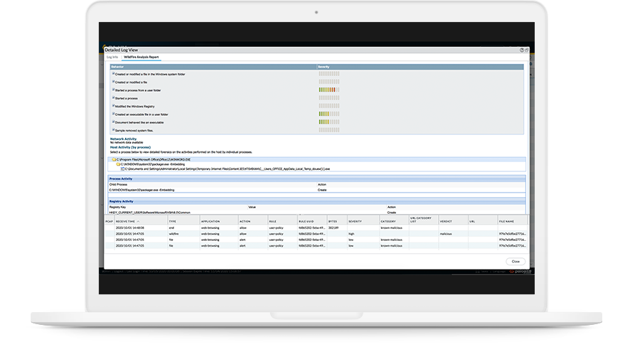This screenshot has width=630, height=364.
Task: Click the icon beside 'Created or modified a file'
Action: tap(114, 82)
